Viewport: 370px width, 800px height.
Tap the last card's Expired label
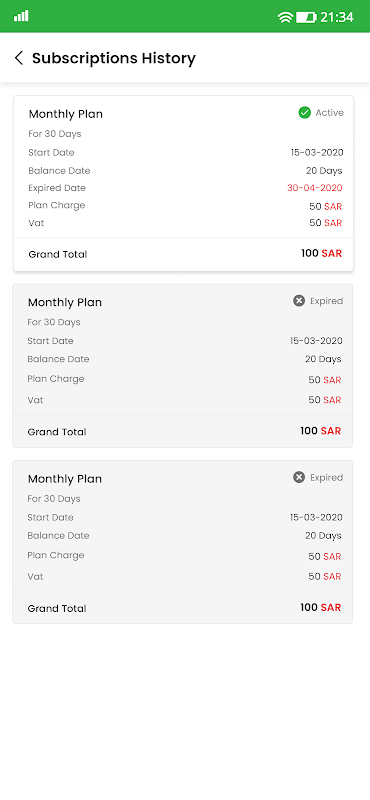coord(327,478)
